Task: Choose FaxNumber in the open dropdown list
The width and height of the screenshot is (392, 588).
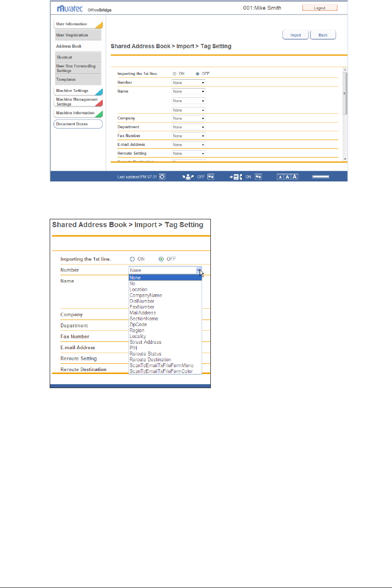Action: coord(165,307)
